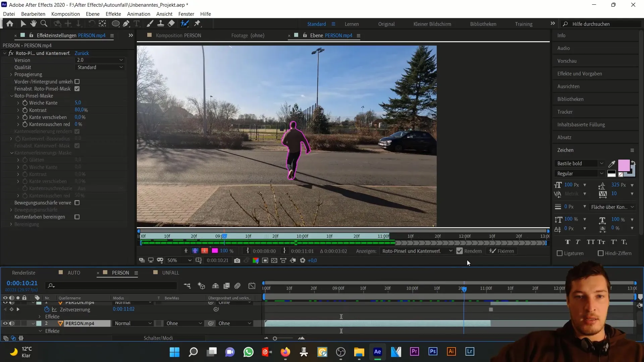The height and width of the screenshot is (362, 644).
Task: Select the Zoom magnifier tool
Action: [44, 23]
